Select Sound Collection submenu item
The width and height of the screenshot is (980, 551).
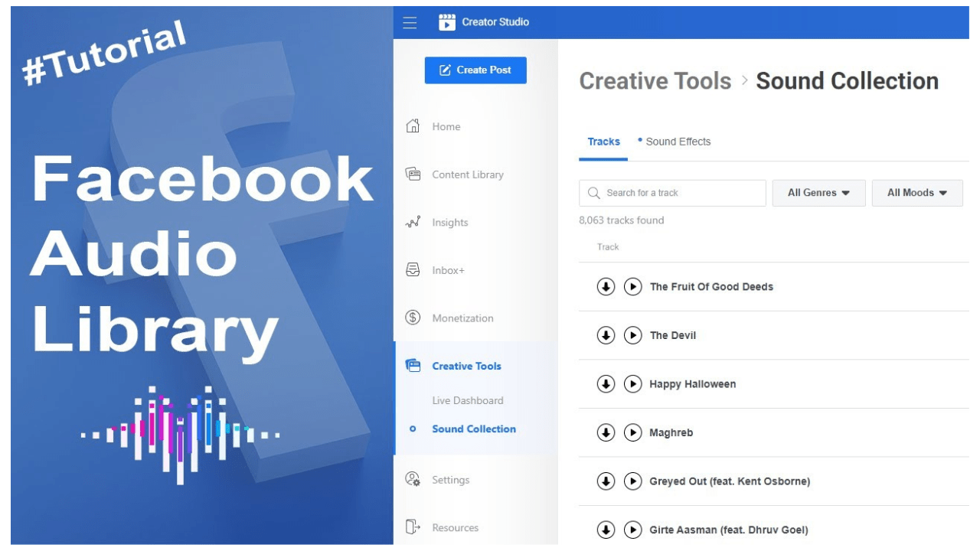pos(473,429)
